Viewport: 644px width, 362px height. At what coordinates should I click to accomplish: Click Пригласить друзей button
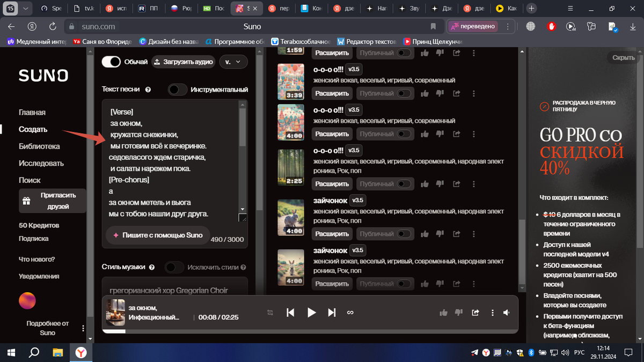(52, 201)
